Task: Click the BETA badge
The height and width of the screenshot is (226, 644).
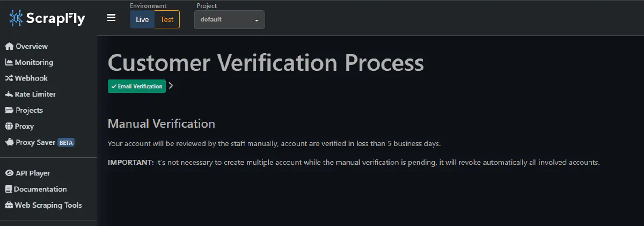Action: click(66, 143)
